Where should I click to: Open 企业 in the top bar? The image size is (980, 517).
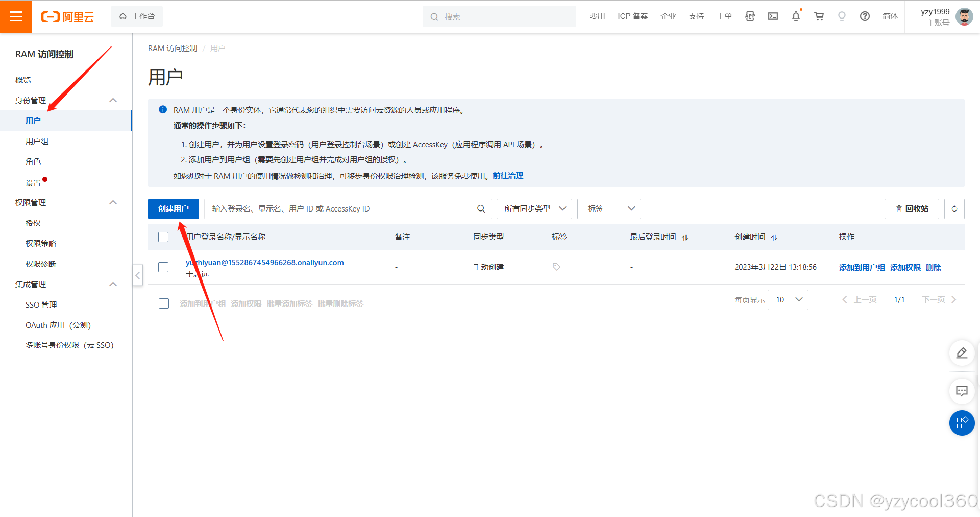[668, 16]
